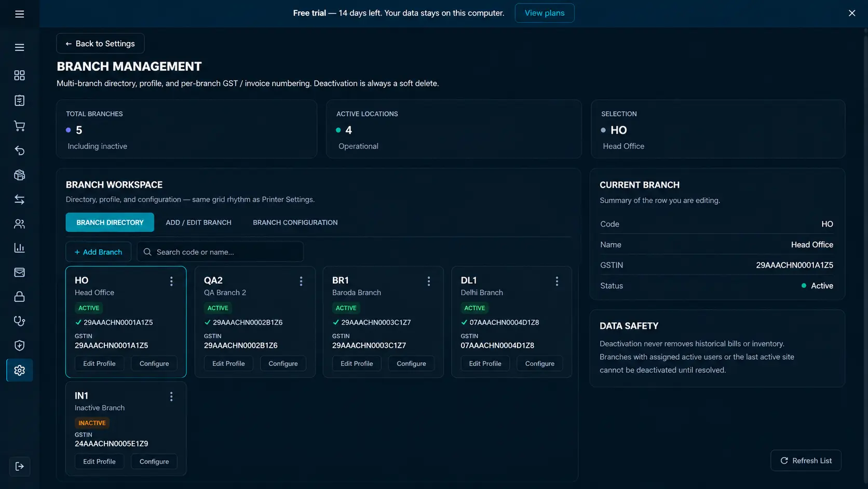Open the three-dot menu on DL1 card

pyautogui.click(x=557, y=281)
